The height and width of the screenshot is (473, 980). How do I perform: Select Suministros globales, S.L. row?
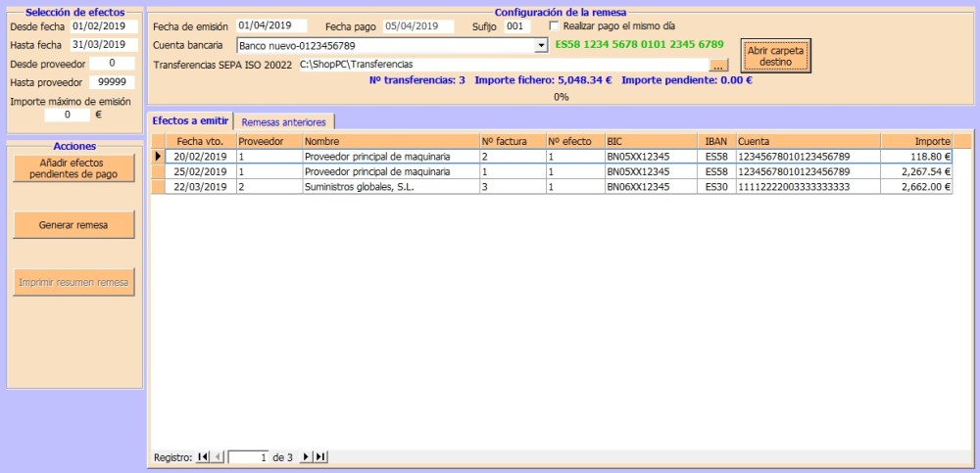389,187
